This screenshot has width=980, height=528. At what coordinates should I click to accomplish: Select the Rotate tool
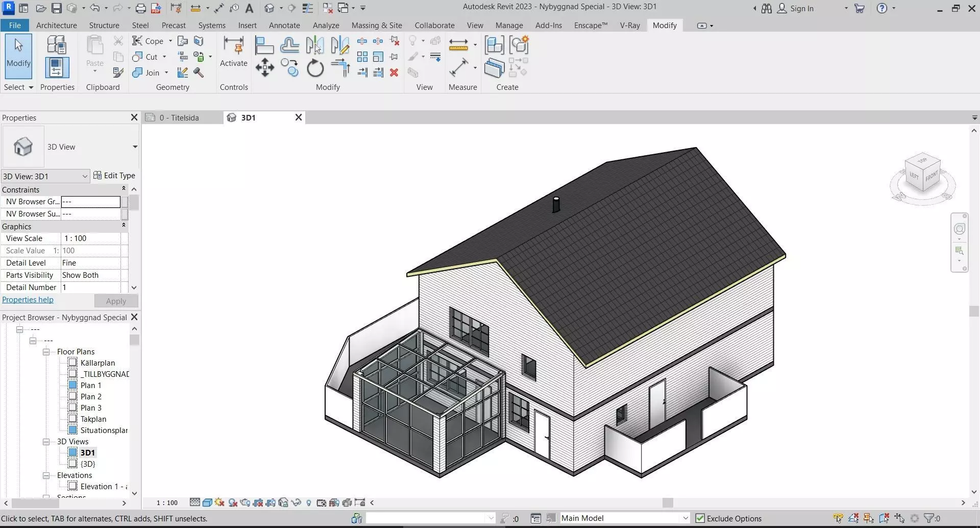click(315, 67)
